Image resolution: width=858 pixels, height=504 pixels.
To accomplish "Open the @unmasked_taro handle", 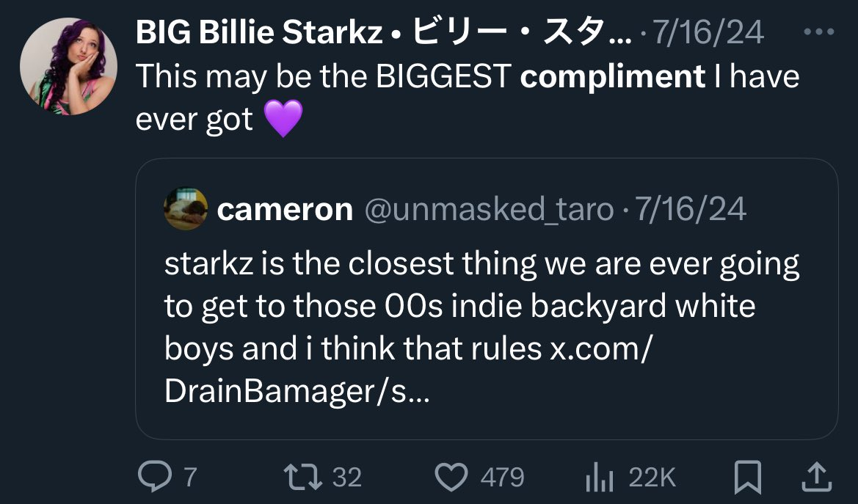I will point(488,210).
